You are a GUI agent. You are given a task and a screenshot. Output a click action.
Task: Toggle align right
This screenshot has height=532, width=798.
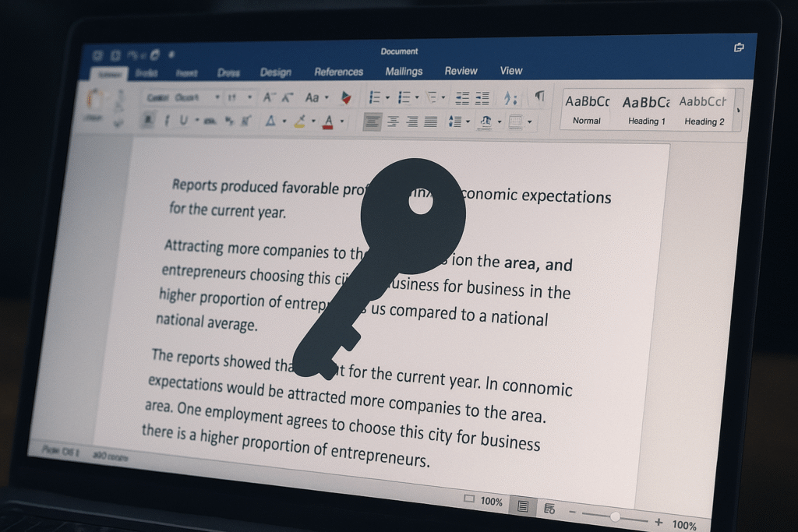(411, 122)
